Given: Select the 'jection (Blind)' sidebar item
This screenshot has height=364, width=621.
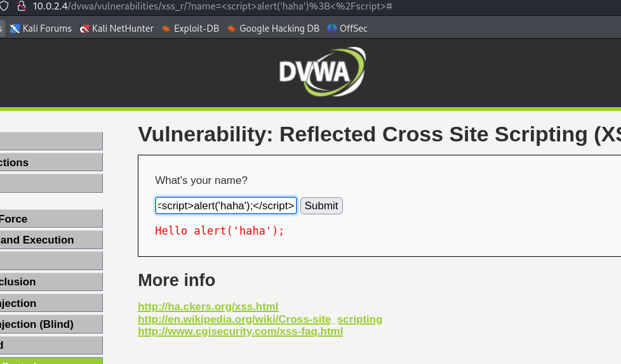Looking at the screenshot, I should tap(51, 324).
